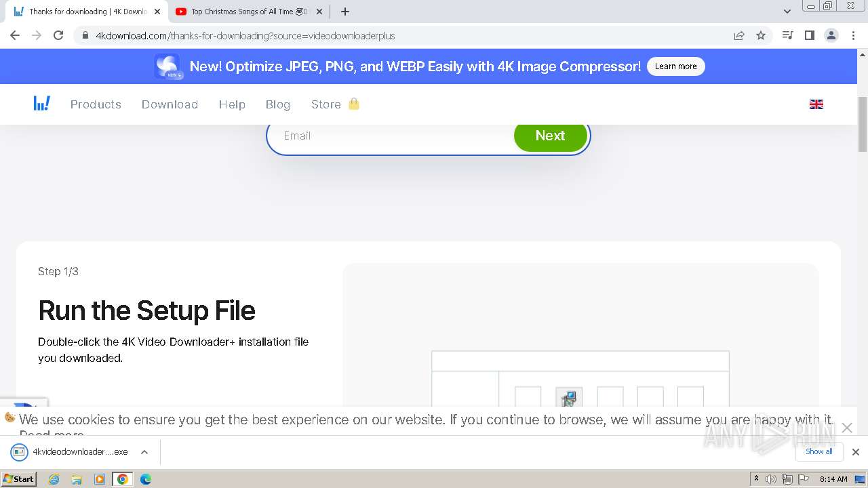The height and width of the screenshot is (488, 868).
Task: Close the Thanks for downloading tab
Action: tap(157, 12)
